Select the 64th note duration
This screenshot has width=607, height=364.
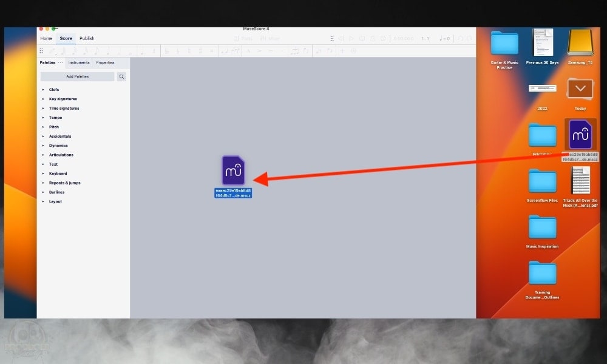pos(63,51)
